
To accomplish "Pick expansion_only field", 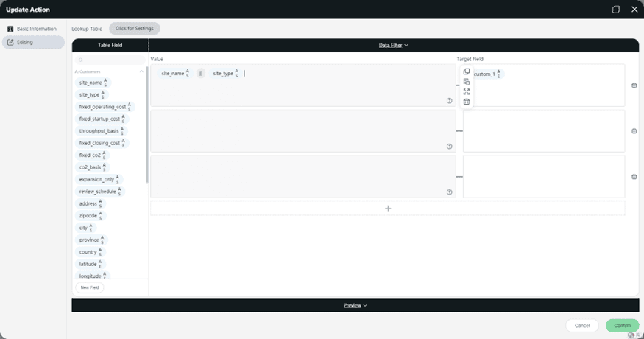I will 99,179.
